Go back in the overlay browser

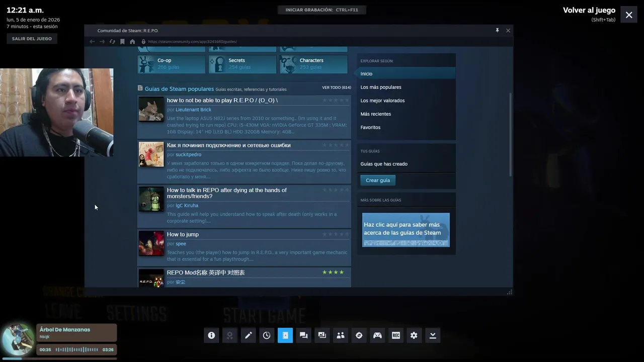[92, 42]
